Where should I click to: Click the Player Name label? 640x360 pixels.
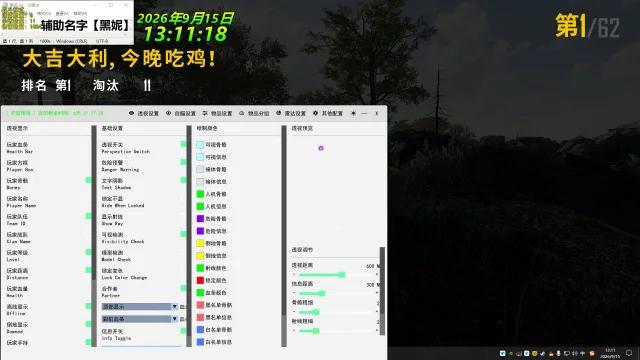[x=21, y=205]
